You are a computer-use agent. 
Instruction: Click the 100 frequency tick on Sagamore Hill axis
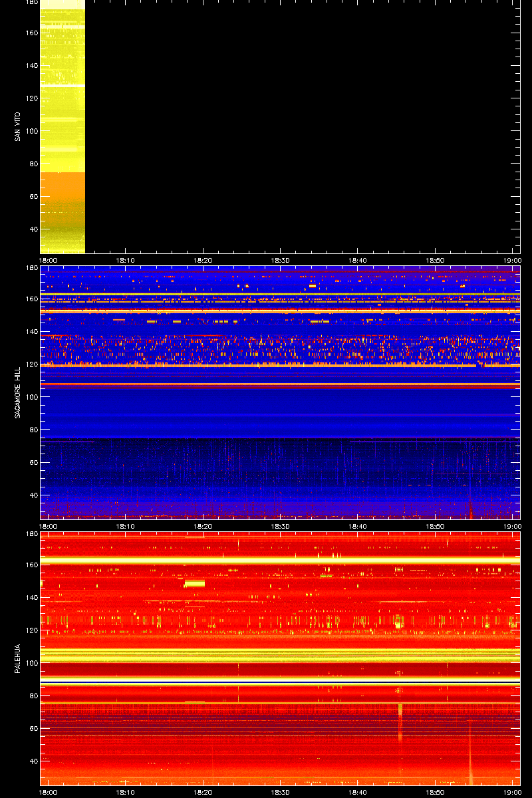[x=31, y=397]
